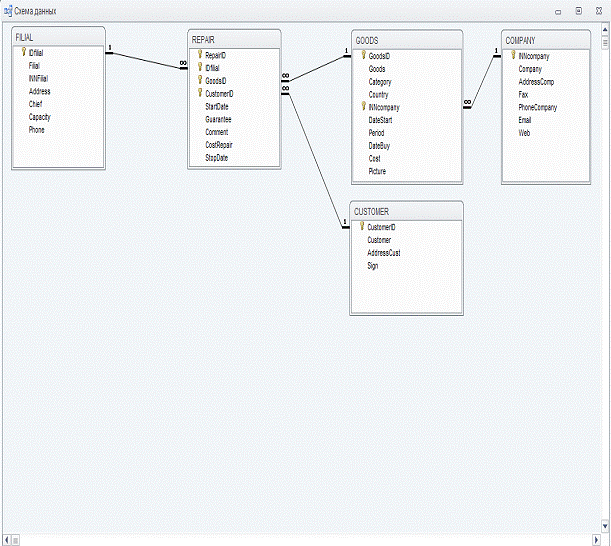Click the key icon next to INNcompany in GOODS
Screen dimensions: 611x546
click(362, 106)
